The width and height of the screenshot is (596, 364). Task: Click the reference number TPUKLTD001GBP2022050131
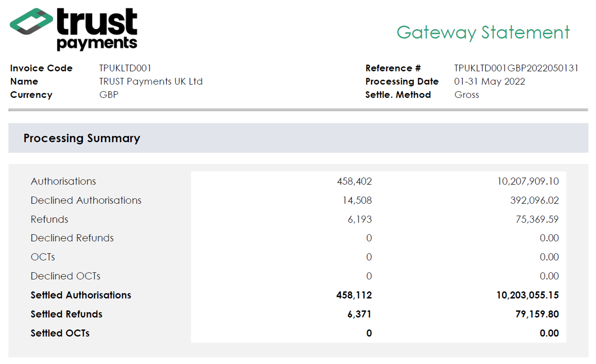pos(516,68)
